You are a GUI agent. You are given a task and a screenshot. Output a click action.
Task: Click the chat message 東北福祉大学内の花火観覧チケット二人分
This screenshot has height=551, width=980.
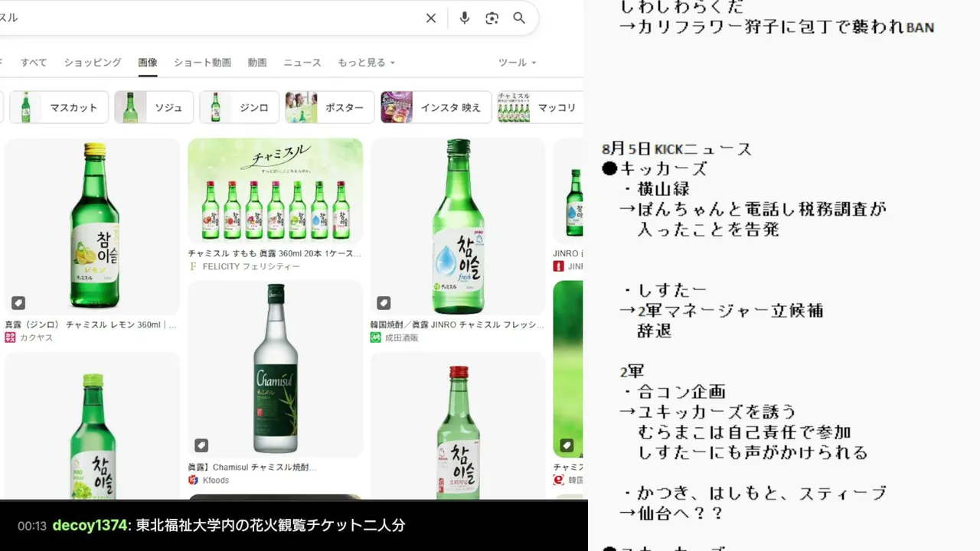[270, 526]
